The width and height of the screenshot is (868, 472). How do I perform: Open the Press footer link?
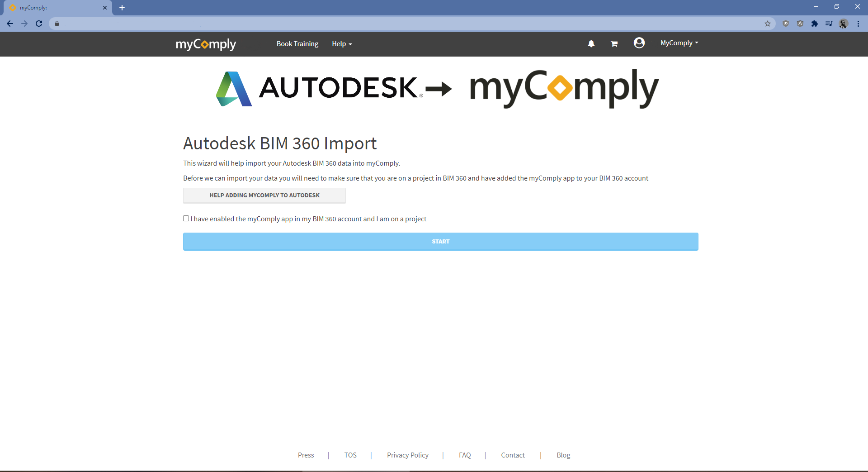coord(306,455)
